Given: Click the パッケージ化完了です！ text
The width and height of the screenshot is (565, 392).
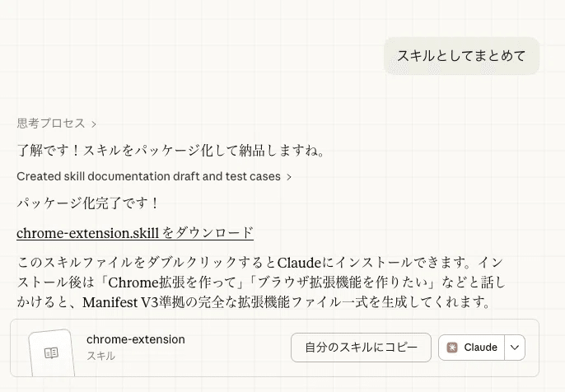Looking at the screenshot, I should [x=88, y=203].
